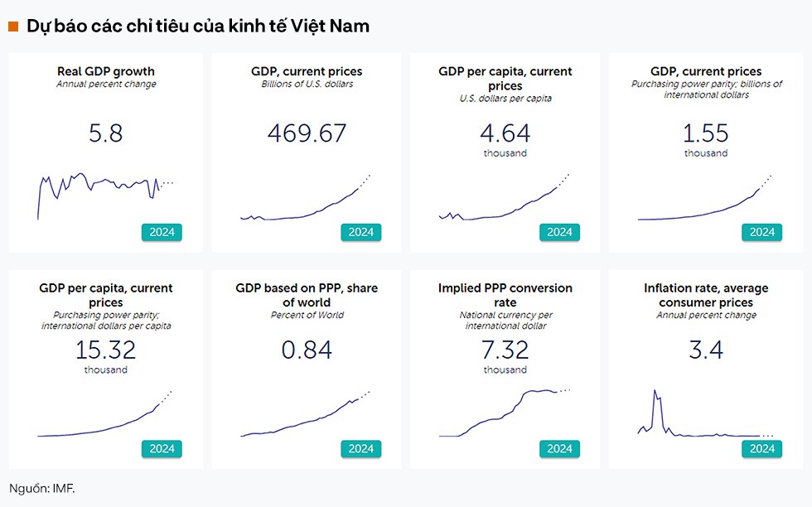The image size is (812, 507).
Task: Click the 0.84 percent of world value
Action: point(307,350)
